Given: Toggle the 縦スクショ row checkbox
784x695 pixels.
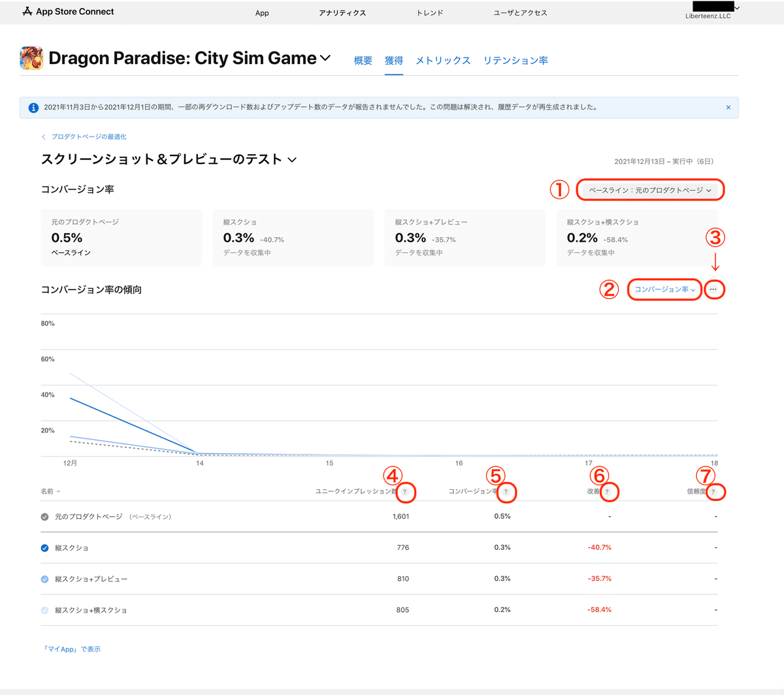Looking at the screenshot, I should coord(44,548).
